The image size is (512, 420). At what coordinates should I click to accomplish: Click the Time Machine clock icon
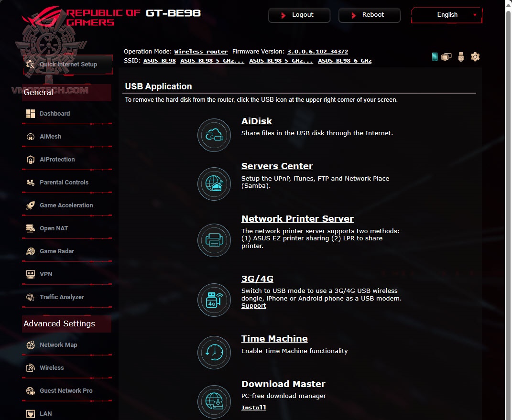coord(214,353)
